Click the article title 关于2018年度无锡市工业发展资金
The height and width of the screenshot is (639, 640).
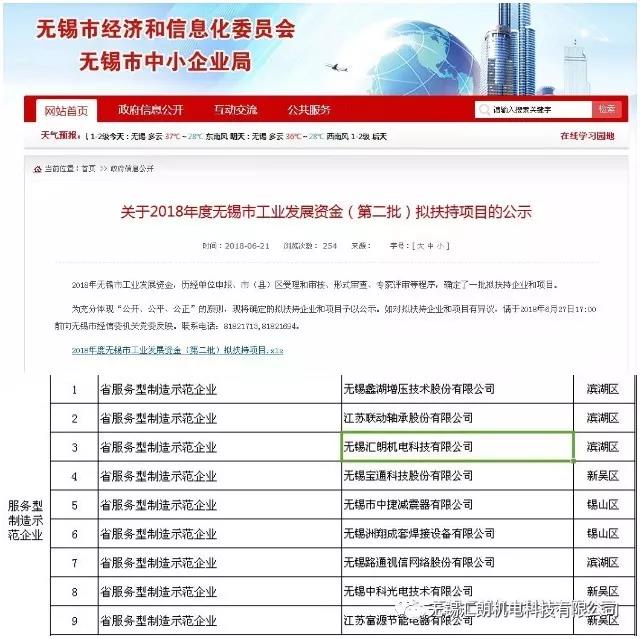326,212
